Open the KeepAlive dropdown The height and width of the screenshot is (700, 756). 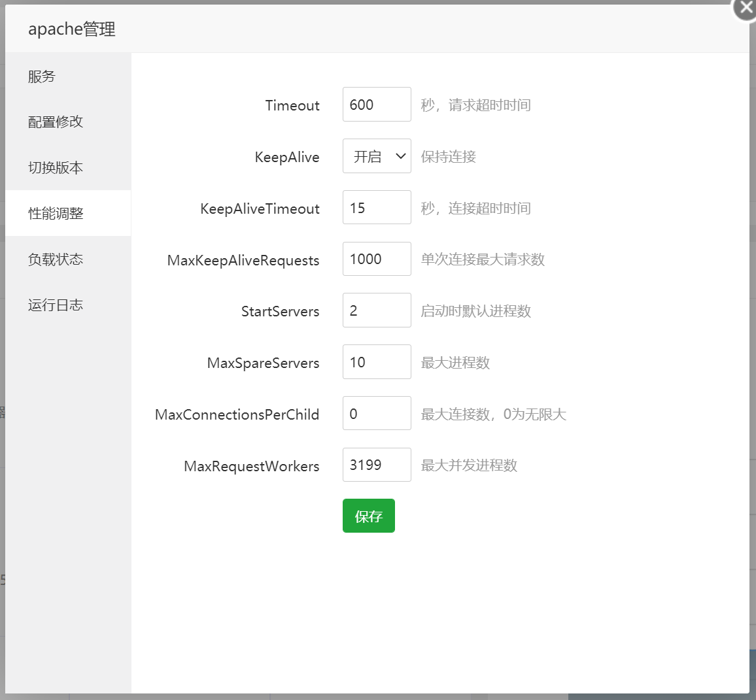click(x=377, y=156)
